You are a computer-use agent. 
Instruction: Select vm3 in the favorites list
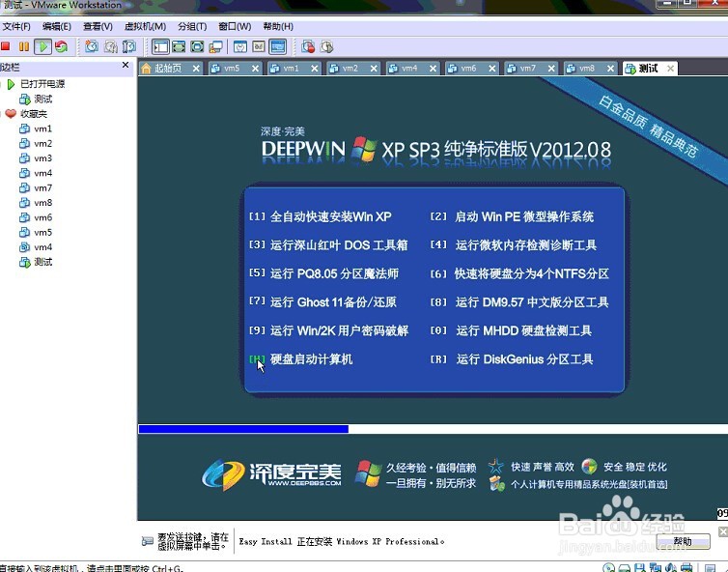pyautogui.click(x=42, y=158)
